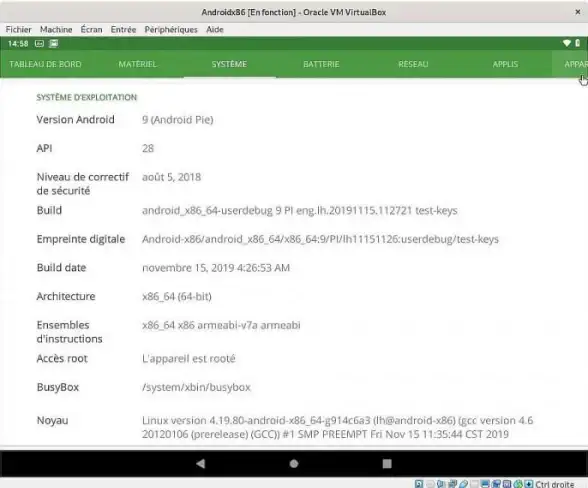This screenshot has width=588, height=488.
Task: Click the Empreinte digitale label
Action: tap(81, 239)
